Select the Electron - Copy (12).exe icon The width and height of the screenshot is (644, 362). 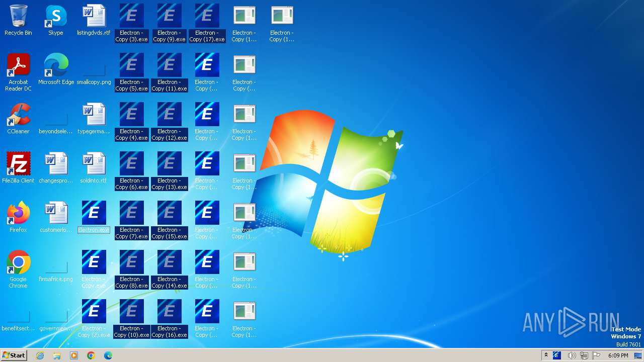click(x=169, y=121)
